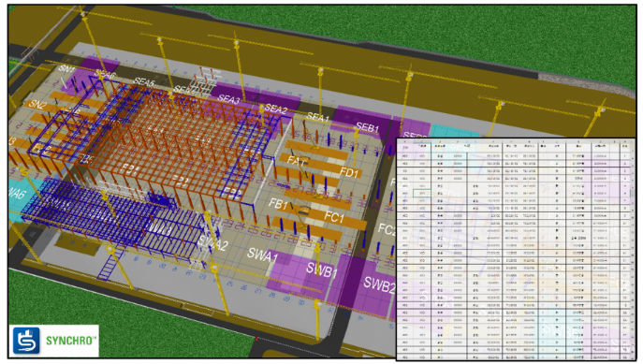Click the SWA1 zone label

(262, 255)
